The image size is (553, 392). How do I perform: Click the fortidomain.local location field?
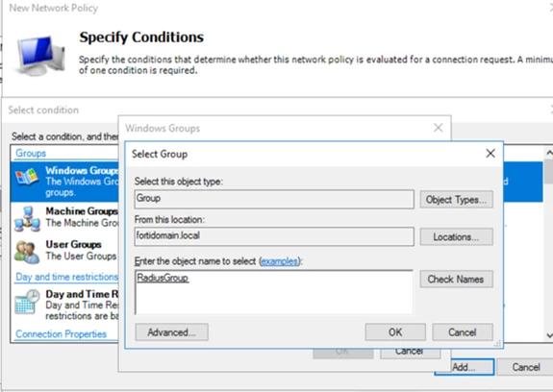(x=274, y=236)
